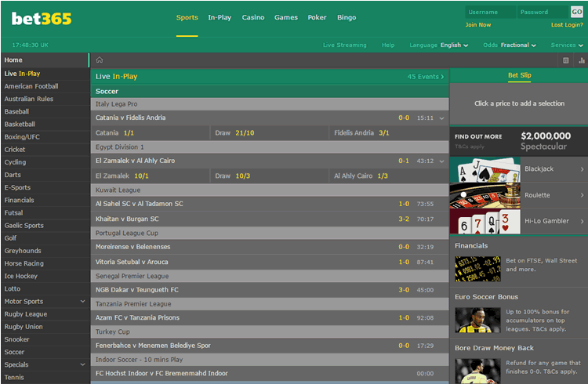Select Fidelis Andria 3/1 odds
This screenshot has width=588, height=384.
[389, 132]
